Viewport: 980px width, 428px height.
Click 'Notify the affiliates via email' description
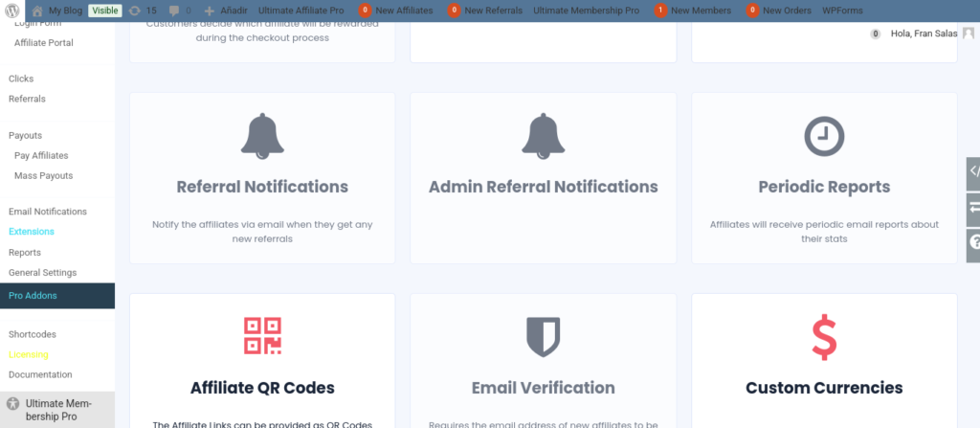pos(262,232)
